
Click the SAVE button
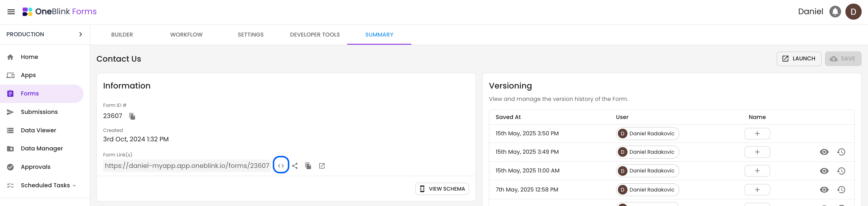coord(843,59)
